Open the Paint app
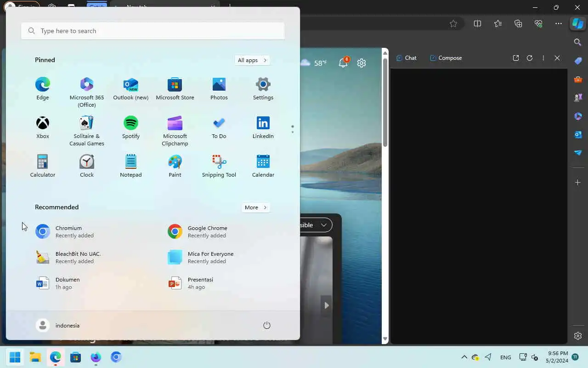Image resolution: width=588 pixels, height=368 pixels. [175, 166]
